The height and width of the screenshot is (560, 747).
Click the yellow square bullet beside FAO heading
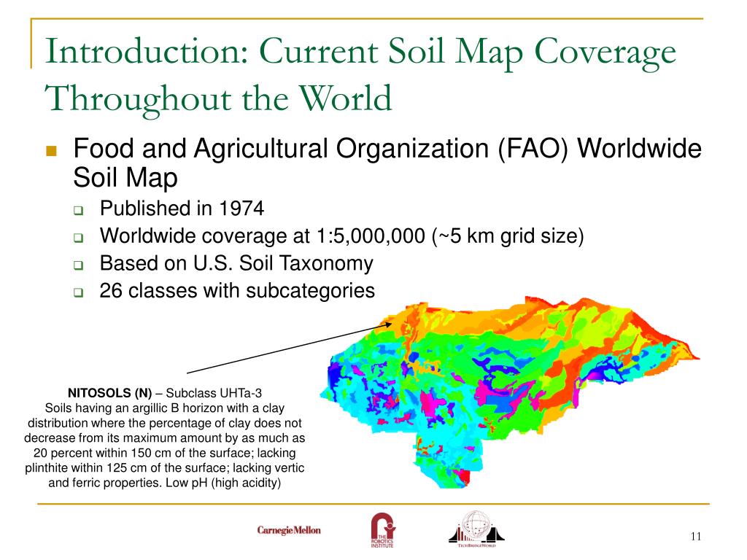click(51, 151)
